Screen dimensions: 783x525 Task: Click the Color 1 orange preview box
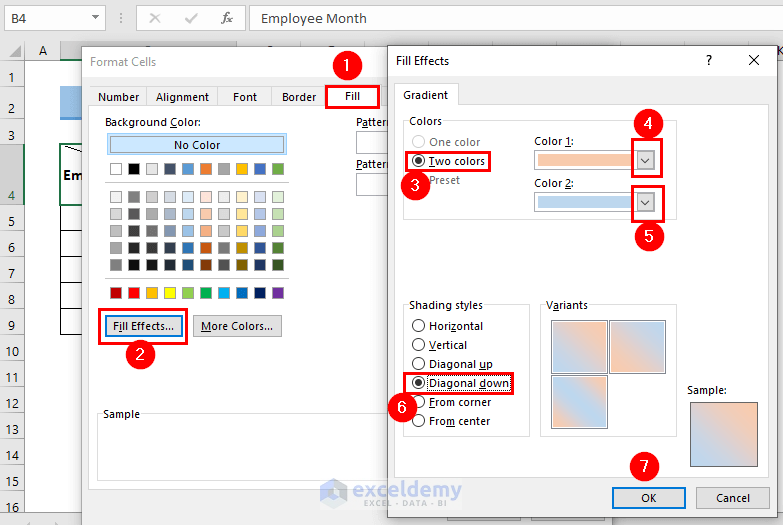pos(584,160)
